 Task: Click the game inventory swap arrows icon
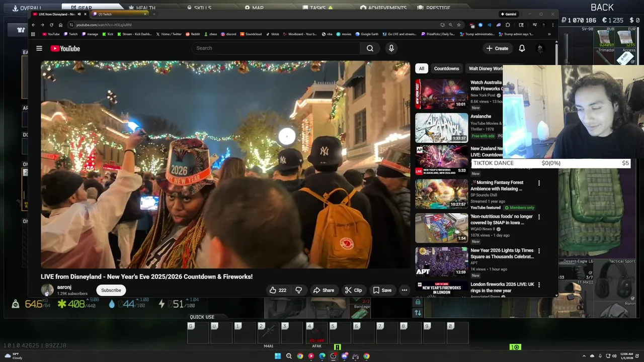[418, 313]
